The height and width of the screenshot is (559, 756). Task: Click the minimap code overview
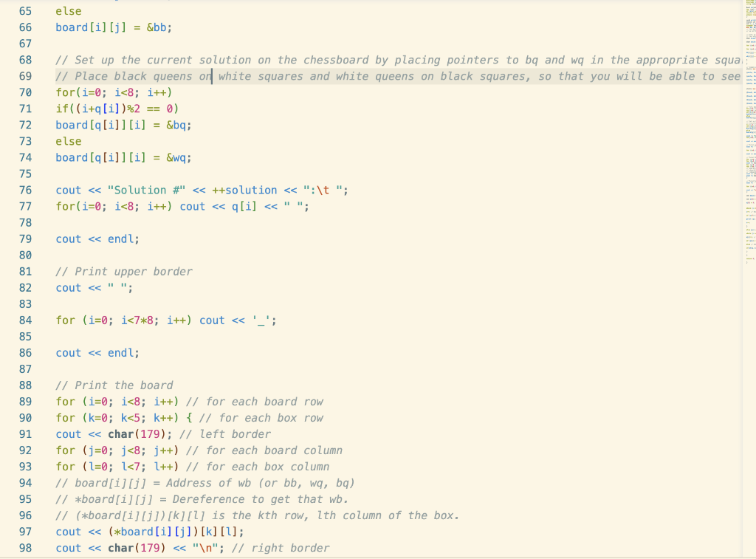[x=749, y=133]
